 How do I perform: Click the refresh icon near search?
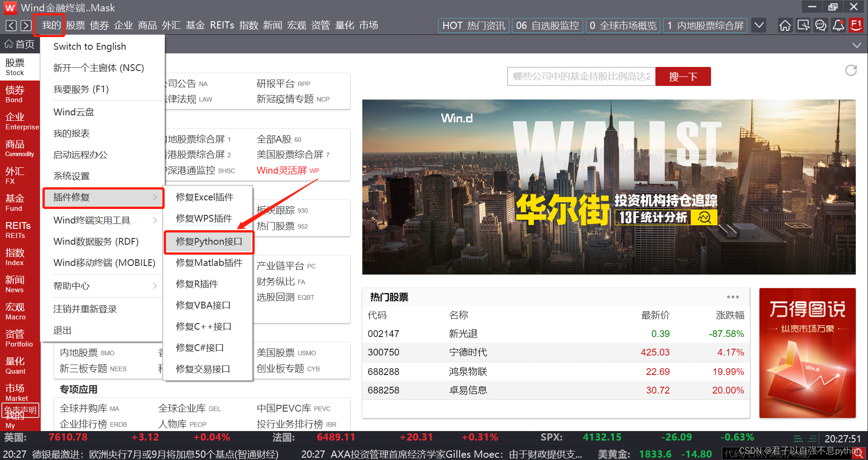point(851,71)
